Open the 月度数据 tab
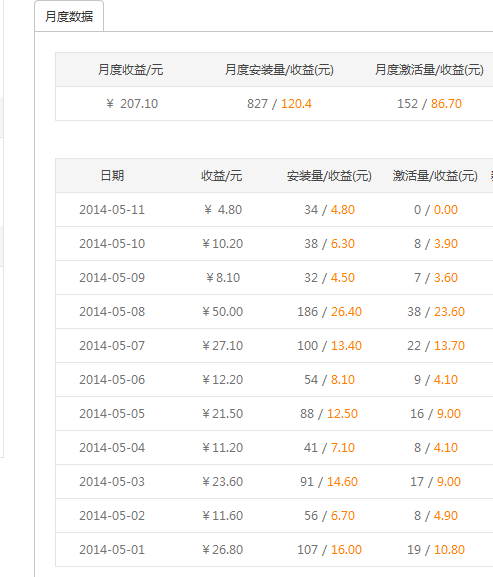 [69, 17]
